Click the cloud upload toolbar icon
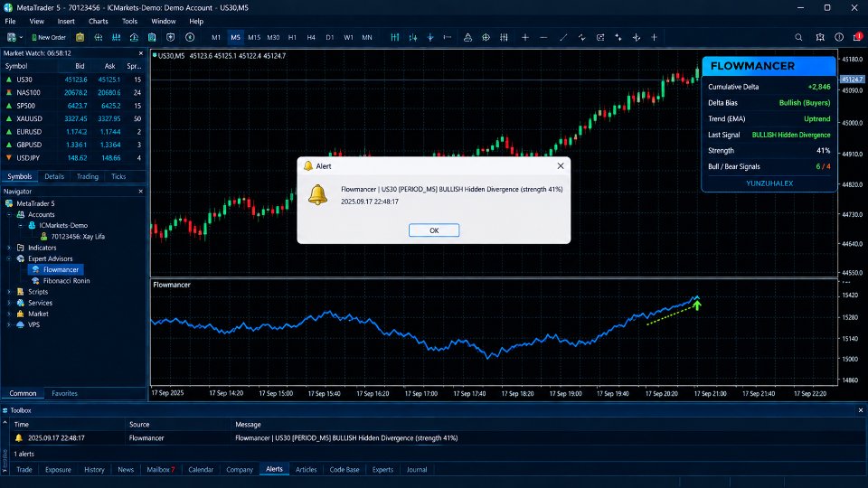 coord(134,37)
